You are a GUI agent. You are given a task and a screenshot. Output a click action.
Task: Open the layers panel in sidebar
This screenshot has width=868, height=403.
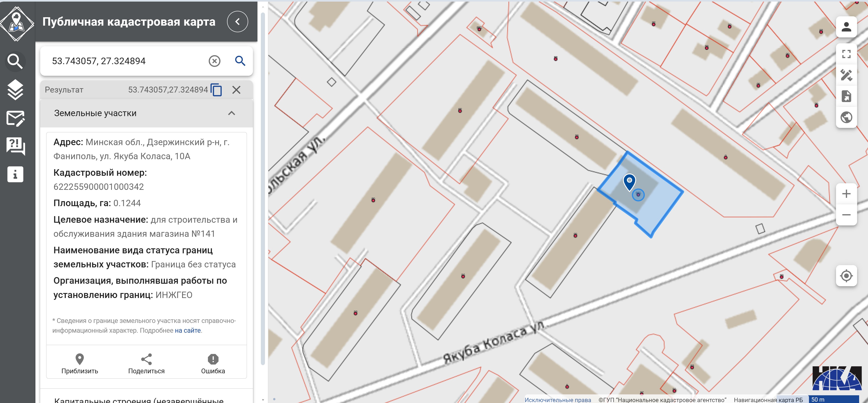[15, 90]
